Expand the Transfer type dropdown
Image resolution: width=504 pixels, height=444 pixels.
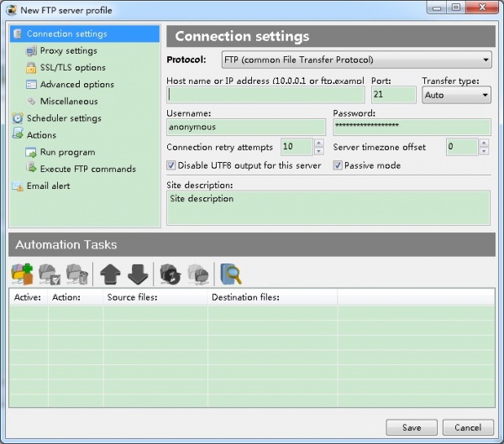pos(456,95)
